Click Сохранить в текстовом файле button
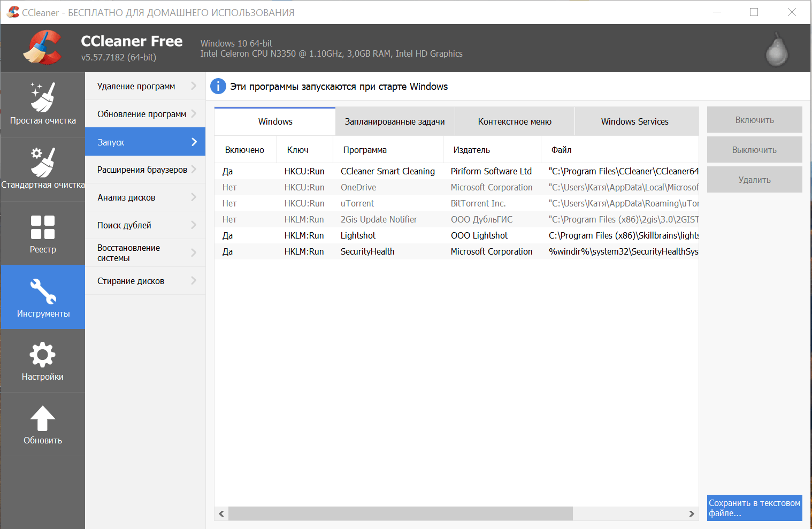The width and height of the screenshot is (812, 529). (754, 508)
